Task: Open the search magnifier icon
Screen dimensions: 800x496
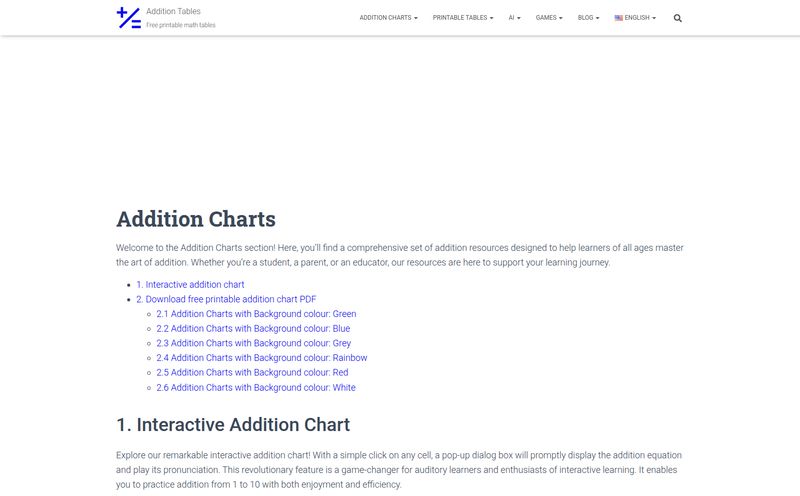Action: tap(678, 18)
